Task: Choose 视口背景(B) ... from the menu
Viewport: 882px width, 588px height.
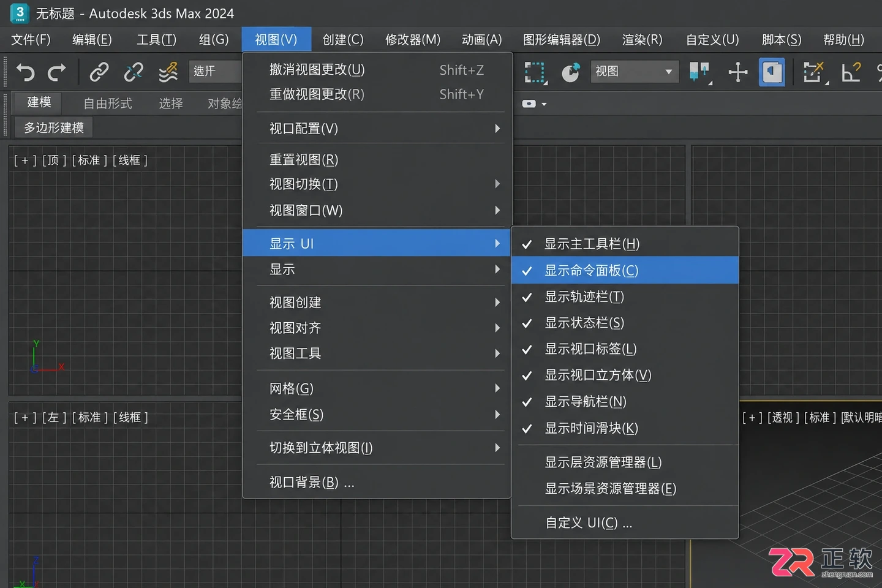Action: coord(377,483)
